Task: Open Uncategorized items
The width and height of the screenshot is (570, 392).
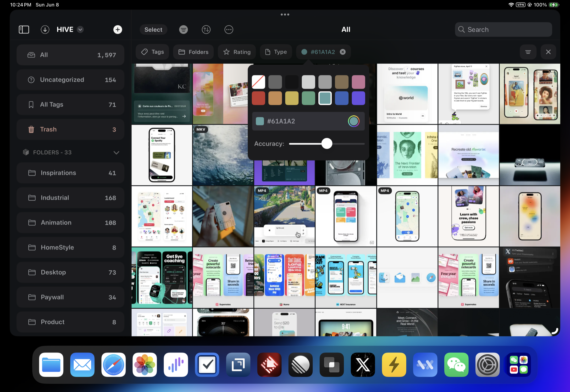Action: tap(70, 80)
